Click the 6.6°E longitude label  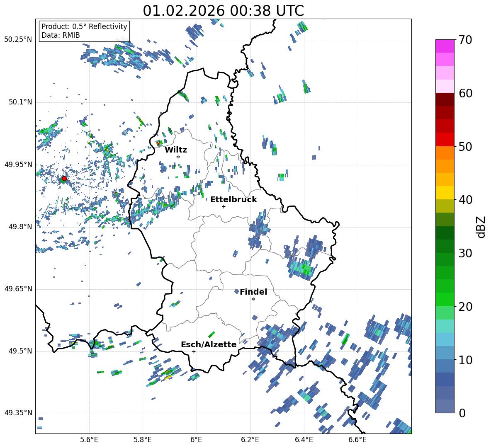click(357, 440)
